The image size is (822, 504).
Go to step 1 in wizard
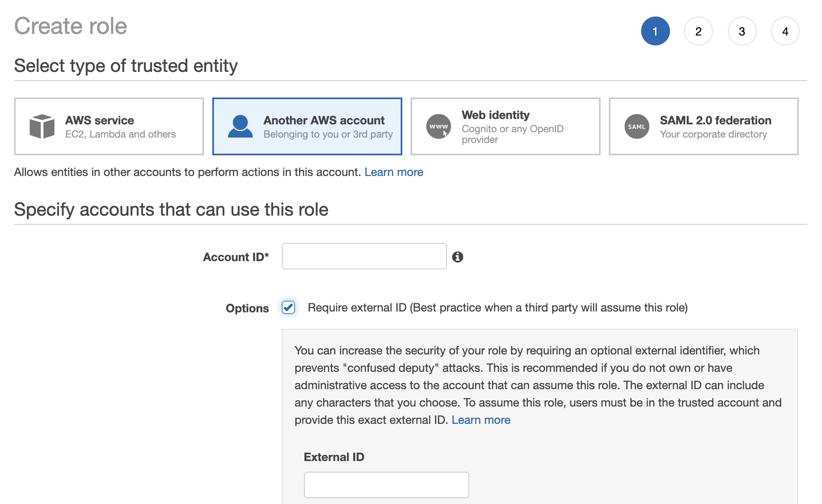click(655, 31)
